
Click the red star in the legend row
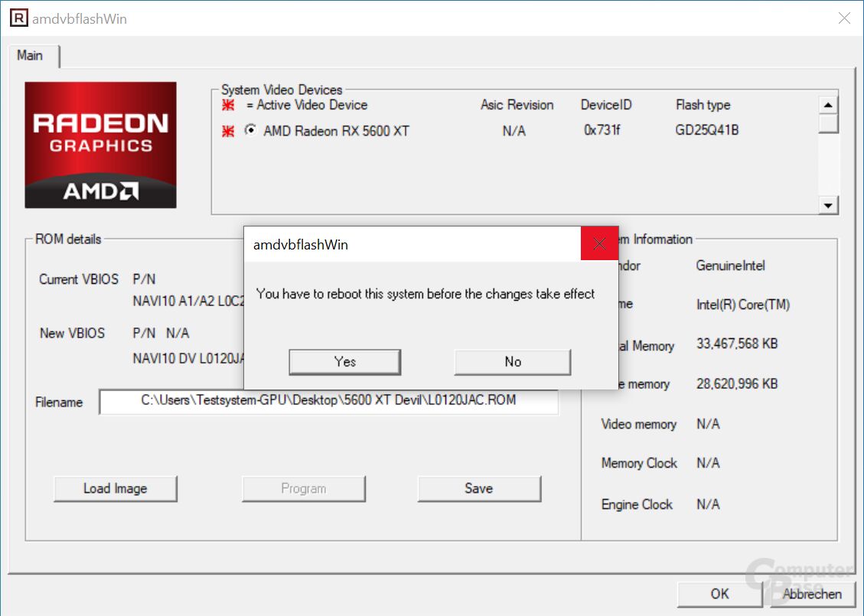[228, 106]
